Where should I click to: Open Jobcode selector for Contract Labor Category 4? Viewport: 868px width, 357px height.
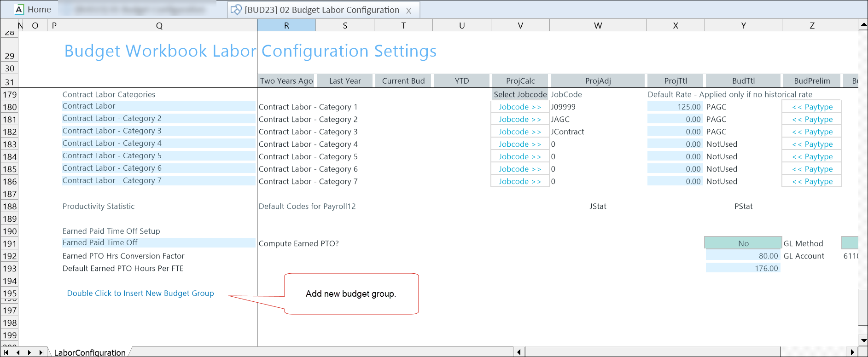520,144
